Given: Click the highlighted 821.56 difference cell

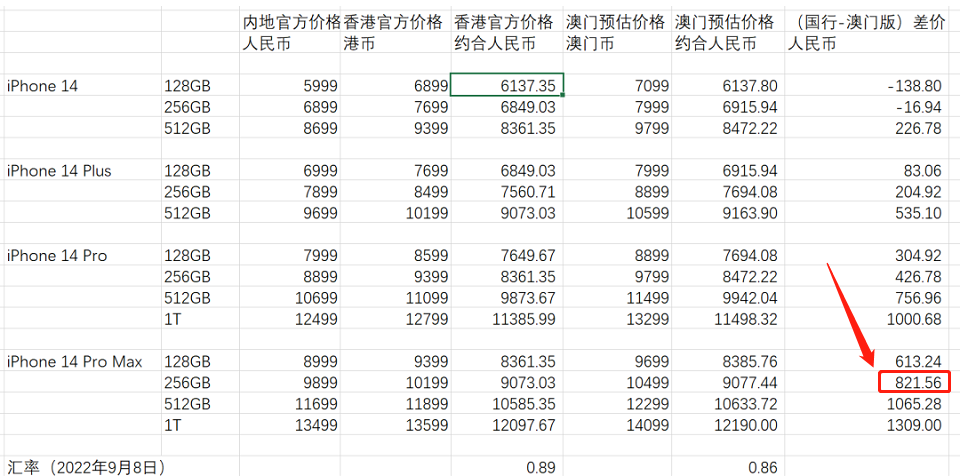Looking at the screenshot, I should click(x=914, y=382).
